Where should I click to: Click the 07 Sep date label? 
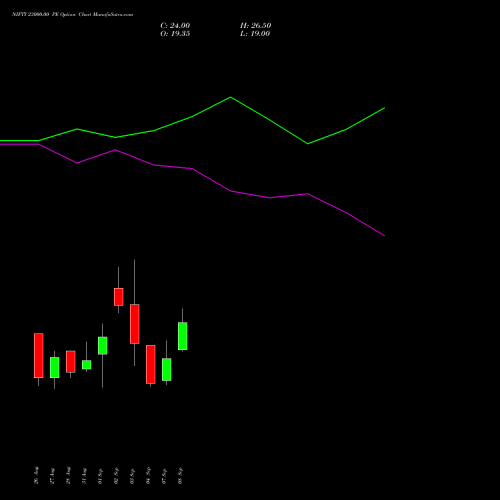(164, 475)
